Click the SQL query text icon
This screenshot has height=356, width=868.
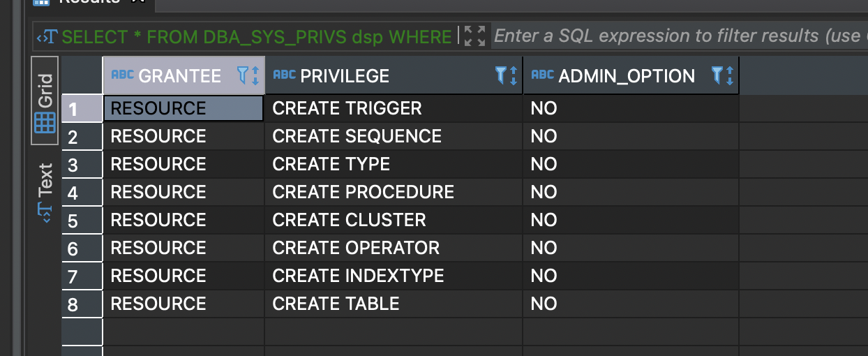tap(47, 36)
